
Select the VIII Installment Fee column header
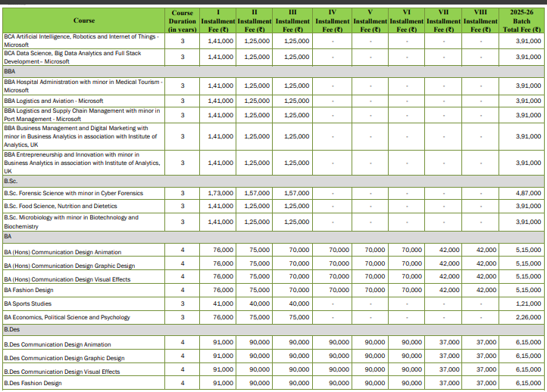[480, 21]
